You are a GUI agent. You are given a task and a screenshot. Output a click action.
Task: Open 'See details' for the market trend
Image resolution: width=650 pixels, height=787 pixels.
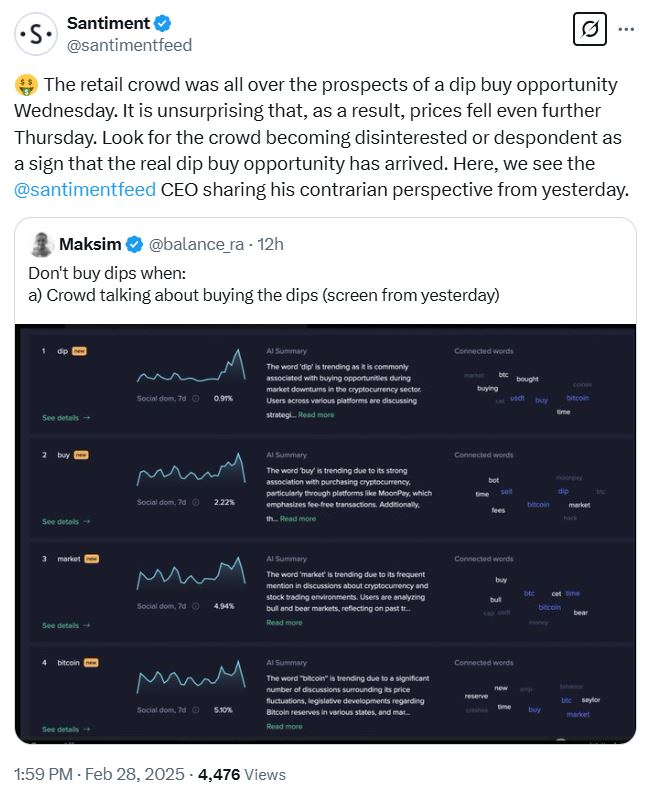(66, 625)
